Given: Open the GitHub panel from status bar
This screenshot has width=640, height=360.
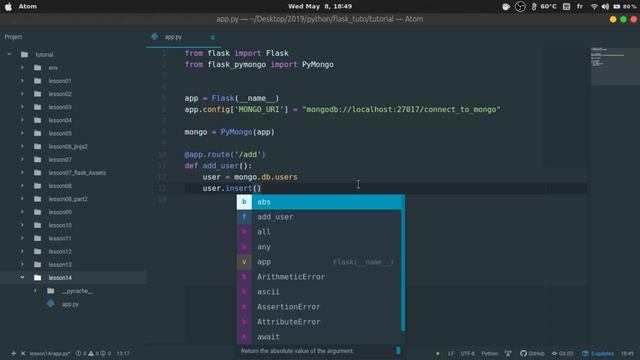Looking at the screenshot, I should (x=532, y=353).
